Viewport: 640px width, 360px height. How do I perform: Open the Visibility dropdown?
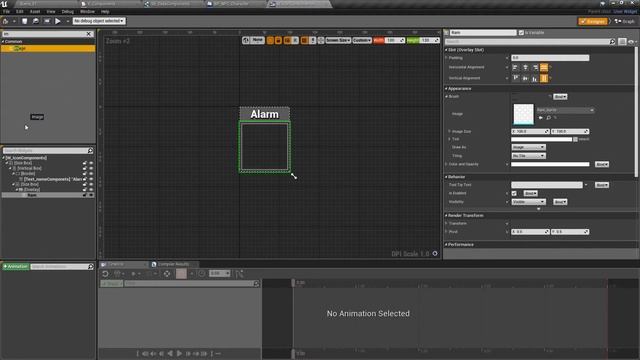(528, 202)
